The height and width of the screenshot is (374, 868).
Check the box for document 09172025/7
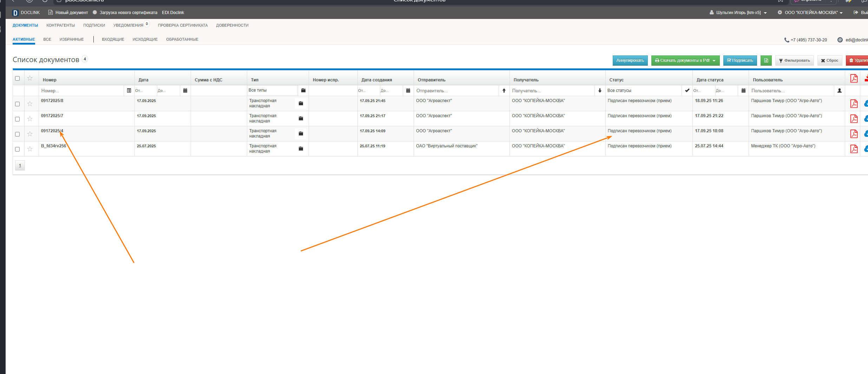point(17,119)
